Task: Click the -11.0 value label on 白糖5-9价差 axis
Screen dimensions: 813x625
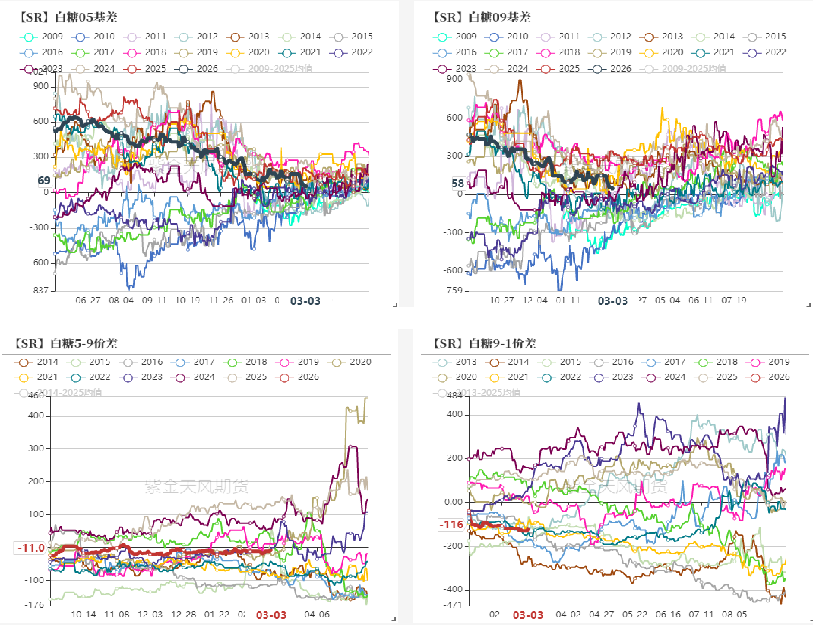Action: [30, 547]
